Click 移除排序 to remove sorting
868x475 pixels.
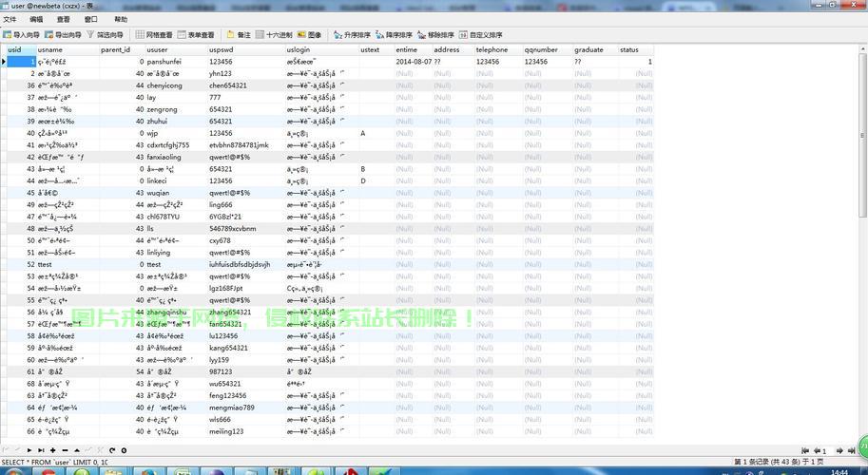point(435,35)
